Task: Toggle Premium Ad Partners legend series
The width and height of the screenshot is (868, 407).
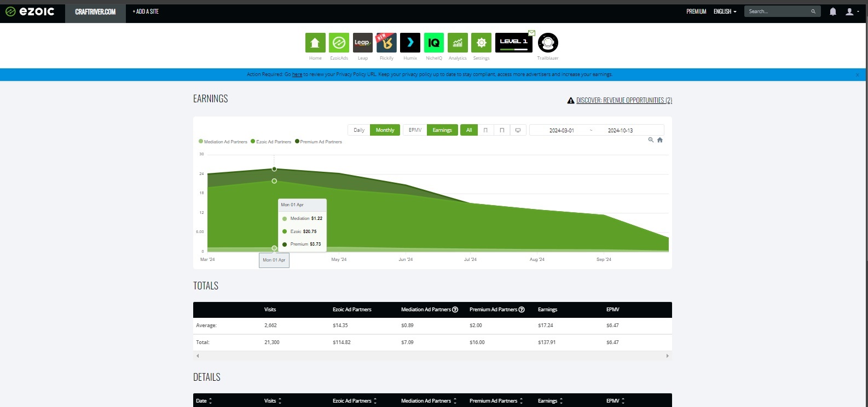Action: point(319,142)
